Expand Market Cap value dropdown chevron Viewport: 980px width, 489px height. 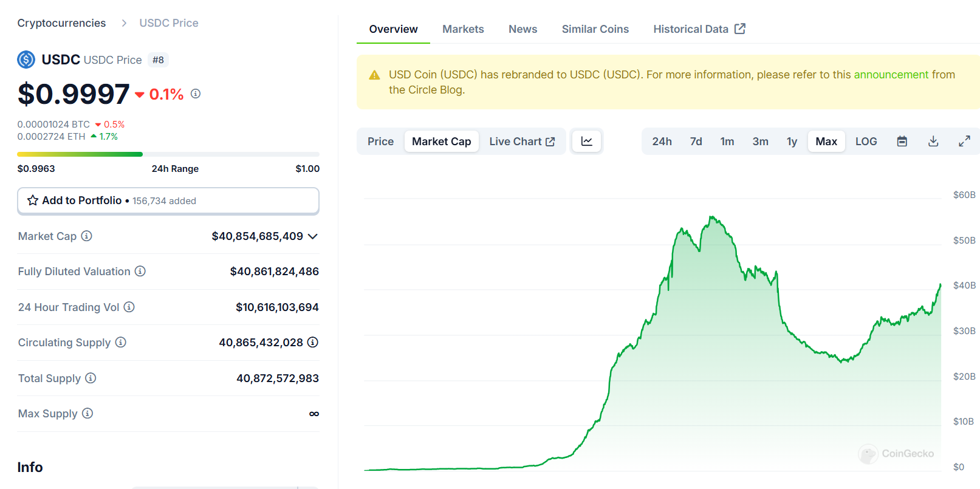tap(313, 236)
